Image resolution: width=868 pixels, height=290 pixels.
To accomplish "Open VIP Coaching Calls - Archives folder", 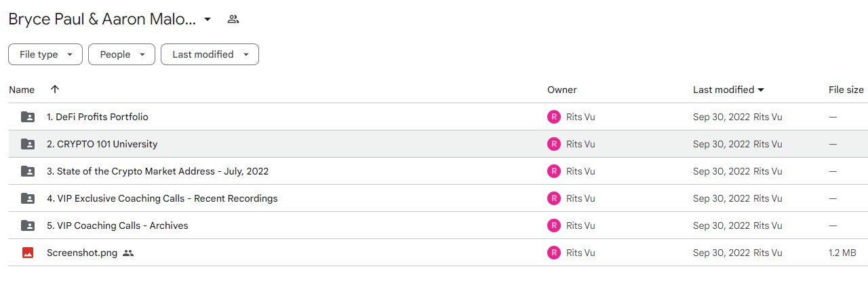I will click(x=117, y=225).
